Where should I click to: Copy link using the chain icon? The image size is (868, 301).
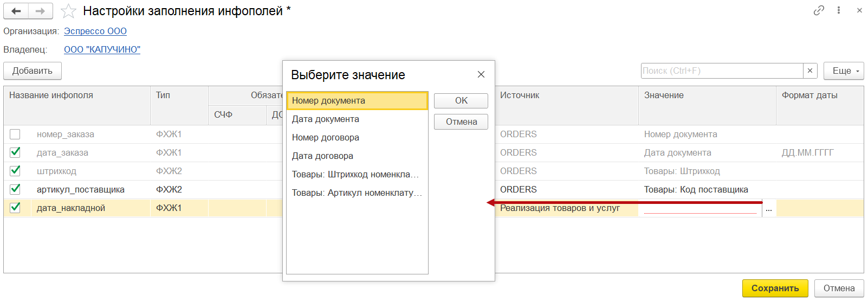tap(819, 10)
